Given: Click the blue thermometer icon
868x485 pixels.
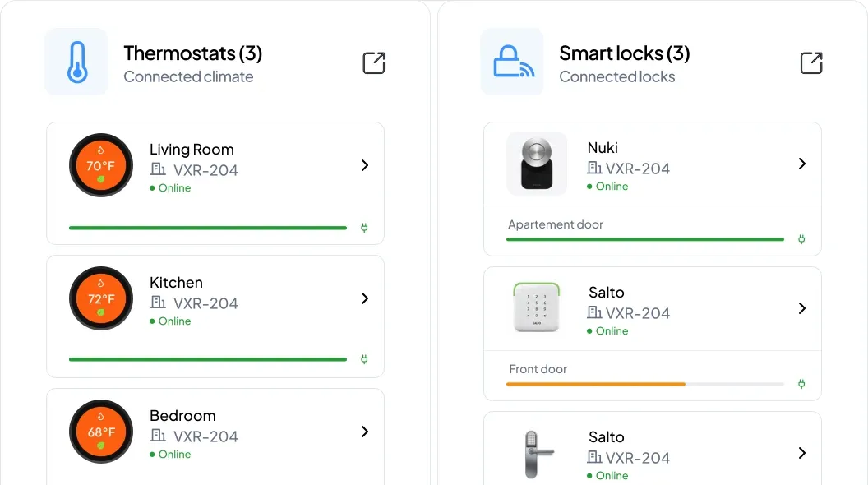Looking at the screenshot, I should 76,62.
